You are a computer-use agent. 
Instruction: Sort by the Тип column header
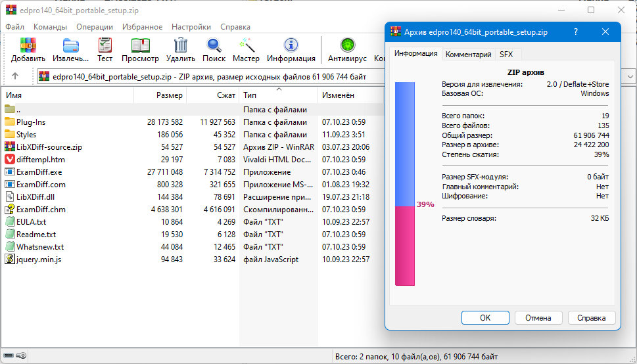click(278, 95)
